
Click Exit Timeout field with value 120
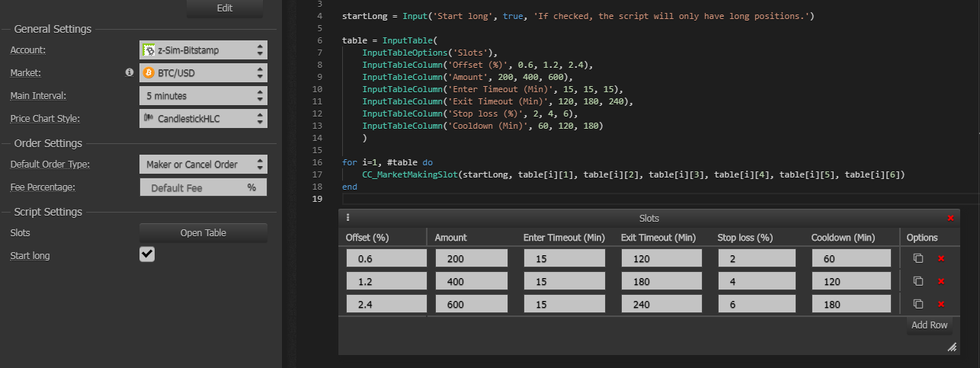point(662,258)
